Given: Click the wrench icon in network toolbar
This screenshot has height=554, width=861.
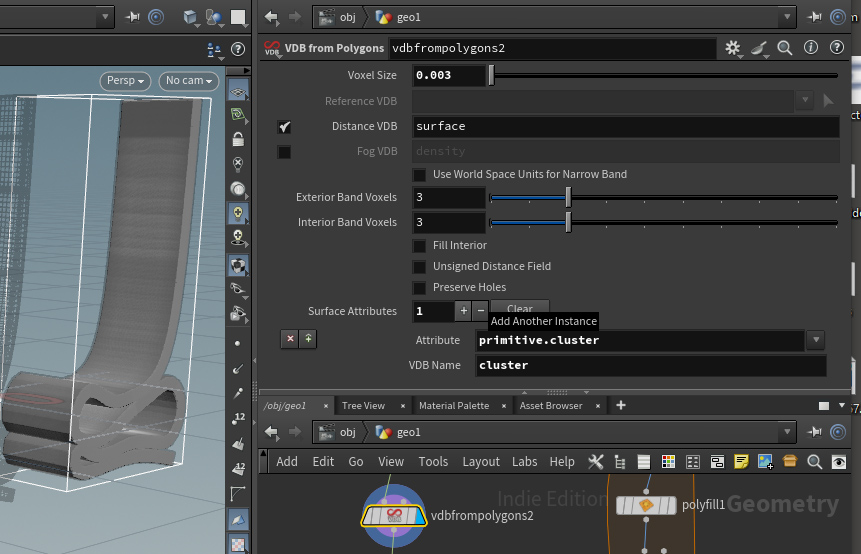Looking at the screenshot, I should 596,461.
